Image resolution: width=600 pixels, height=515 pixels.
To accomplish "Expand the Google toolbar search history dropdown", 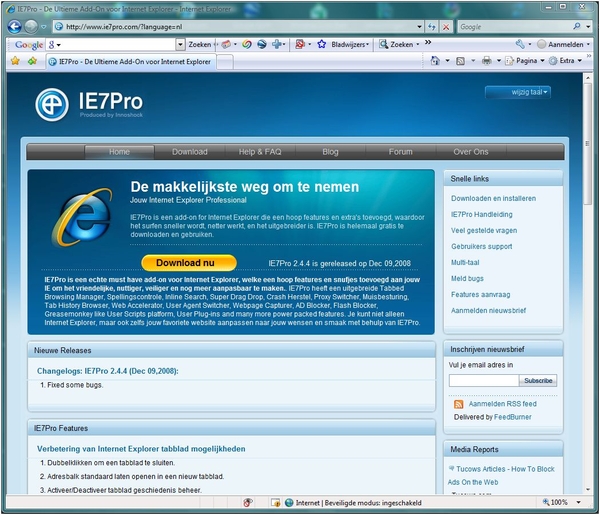I will tap(180, 45).
